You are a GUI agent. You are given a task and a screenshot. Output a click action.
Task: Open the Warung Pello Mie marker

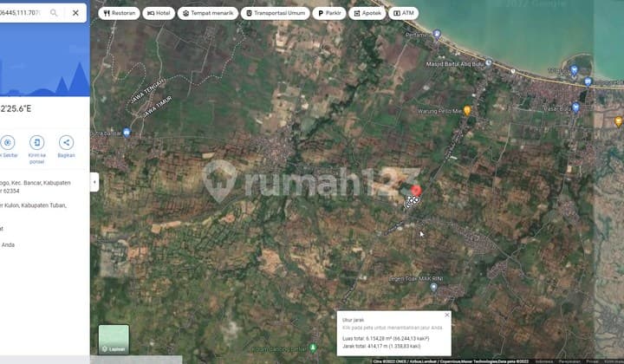[x=467, y=110]
